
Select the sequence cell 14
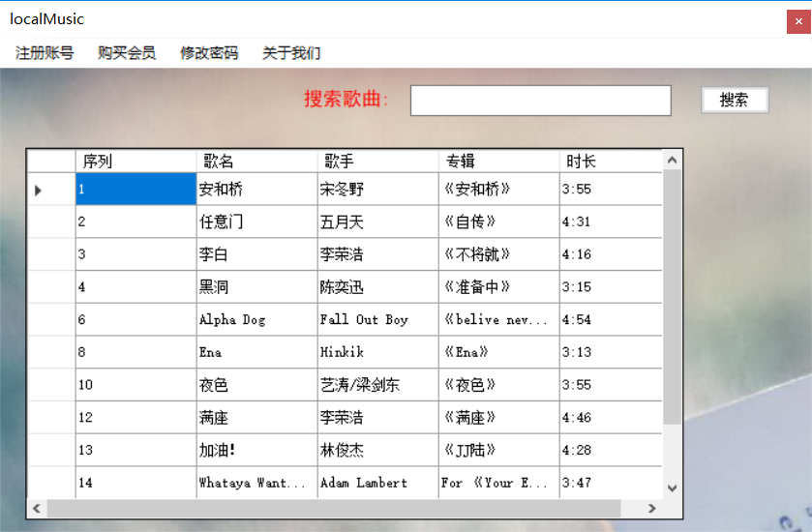[x=136, y=483]
